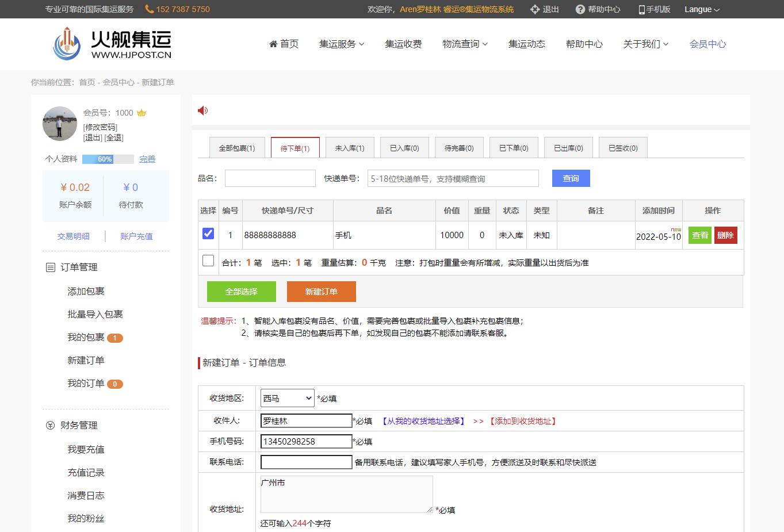This screenshot has height=532, width=784.
Task: Open the Langue language dropdown
Action: 702,9
